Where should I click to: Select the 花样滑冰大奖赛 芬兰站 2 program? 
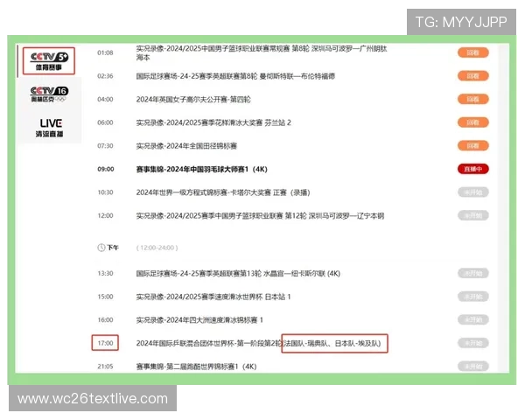coord(213,122)
